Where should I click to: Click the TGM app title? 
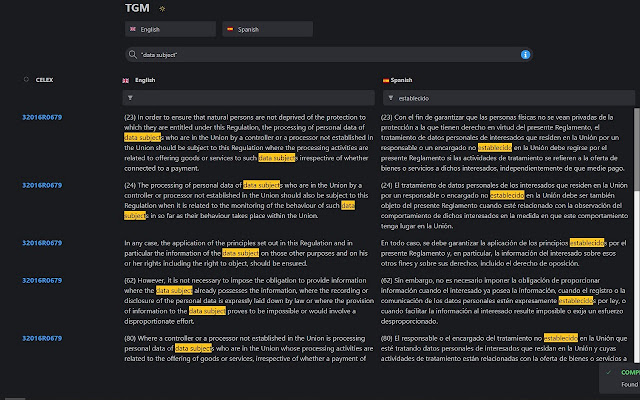pos(137,8)
